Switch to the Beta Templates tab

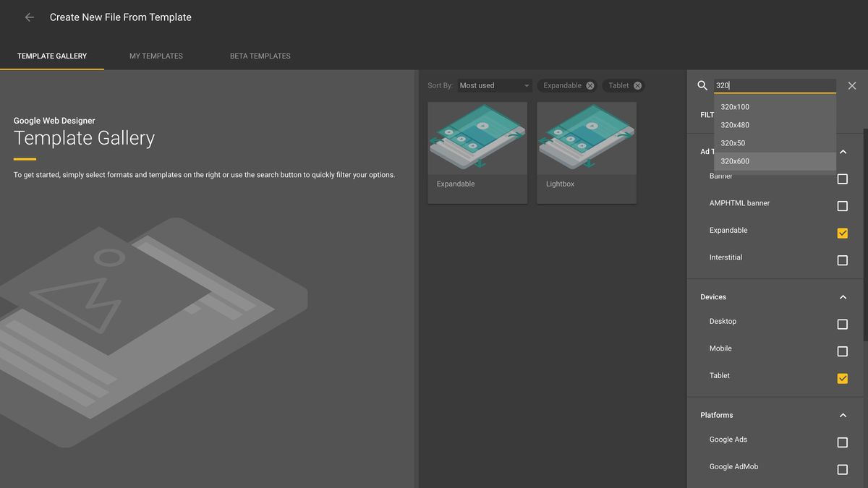click(260, 56)
